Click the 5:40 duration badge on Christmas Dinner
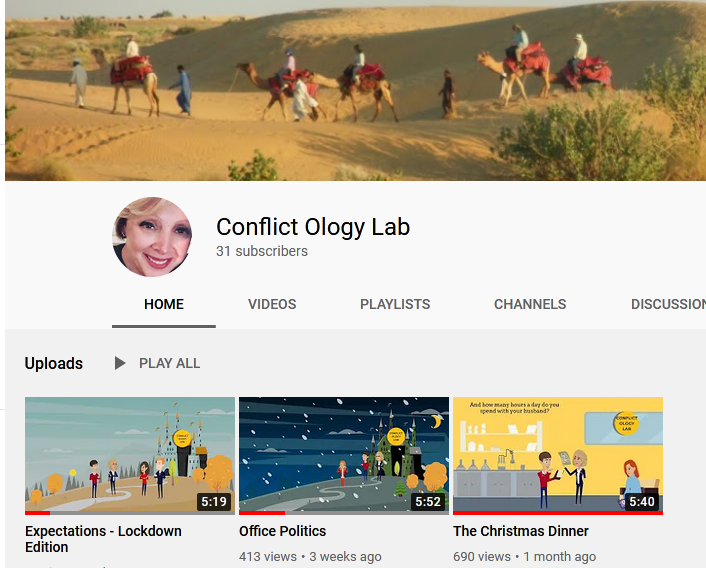This screenshot has width=706, height=568. pos(642,501)
